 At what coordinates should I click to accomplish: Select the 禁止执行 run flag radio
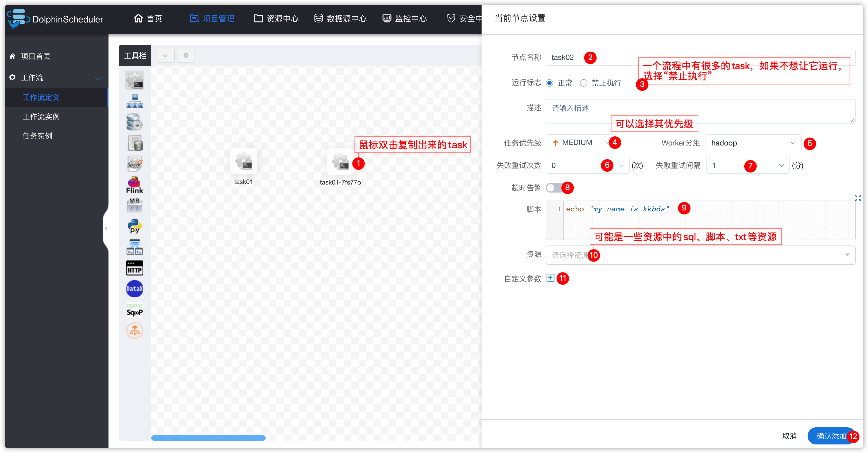[584, 83]
